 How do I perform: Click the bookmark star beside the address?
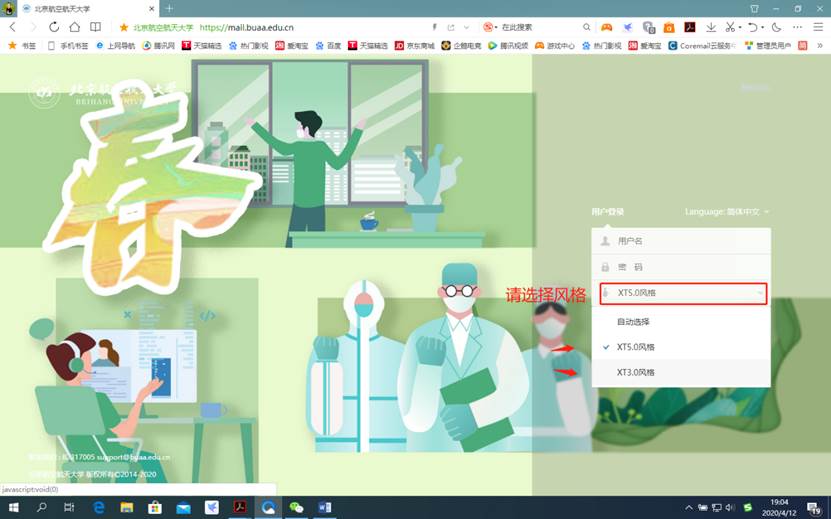pyautogui.click(x=124, y=27)
